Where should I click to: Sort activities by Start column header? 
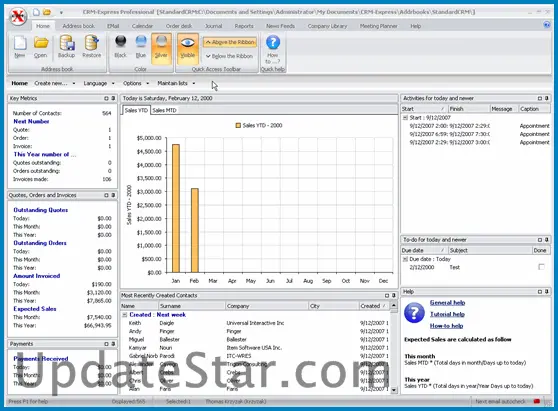tap(423, 109)
